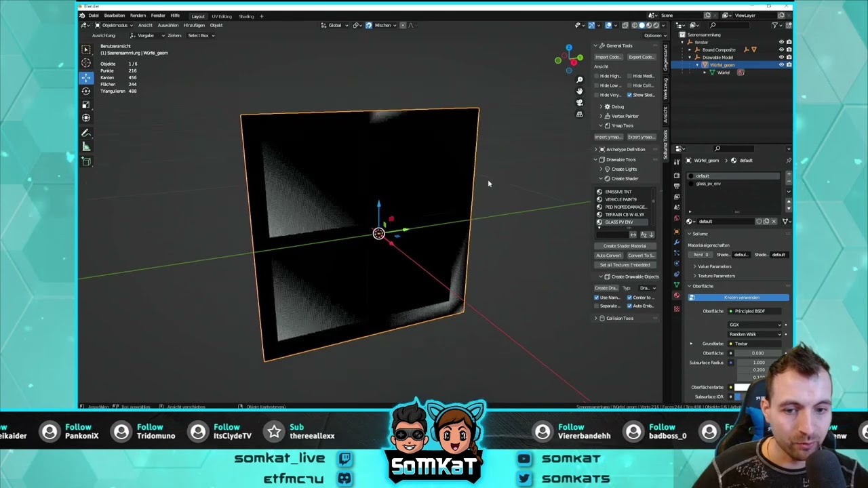Viewport: 868px width, 488px height.
Task: Uncheck the Use Name checkbox
Action: coord(597,298)
